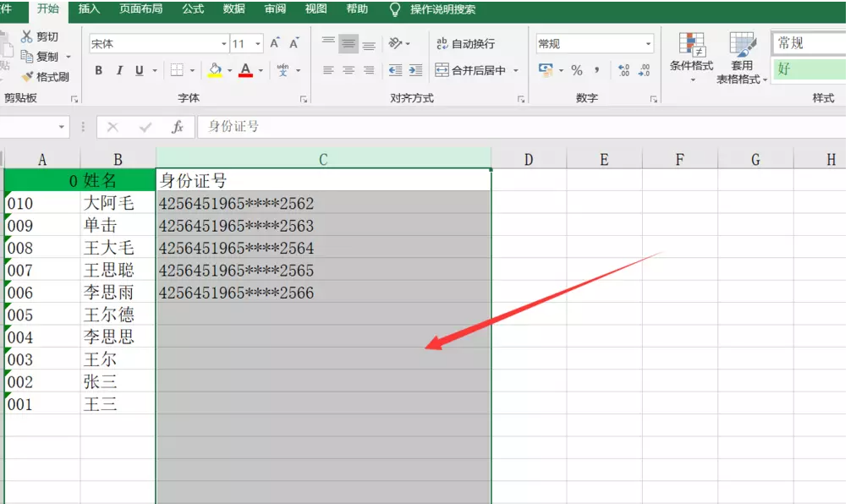Image resolution: width=856 pixels, height=504 pixels.
Task: Click the Cut (剪切) button
Action: pos(38,36)
